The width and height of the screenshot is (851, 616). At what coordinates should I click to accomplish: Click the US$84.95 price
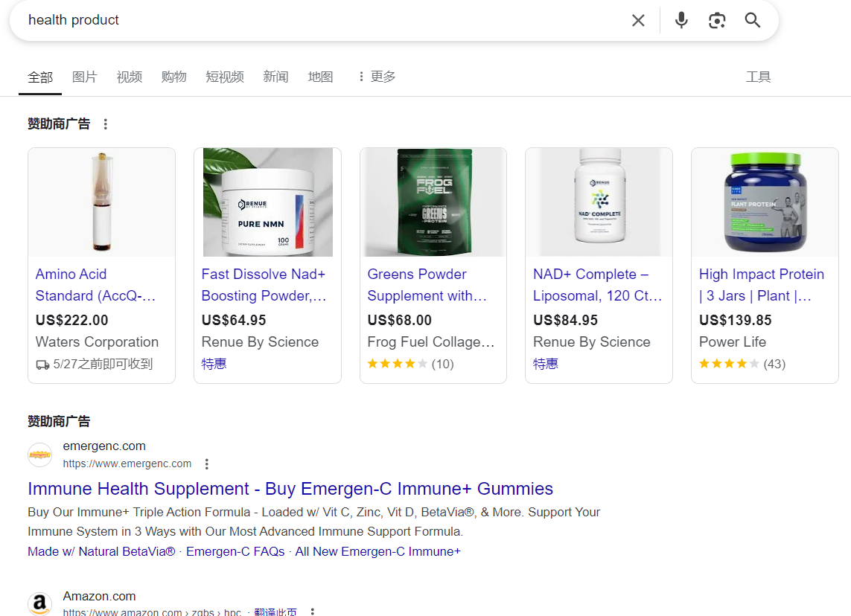coord(566,321)
